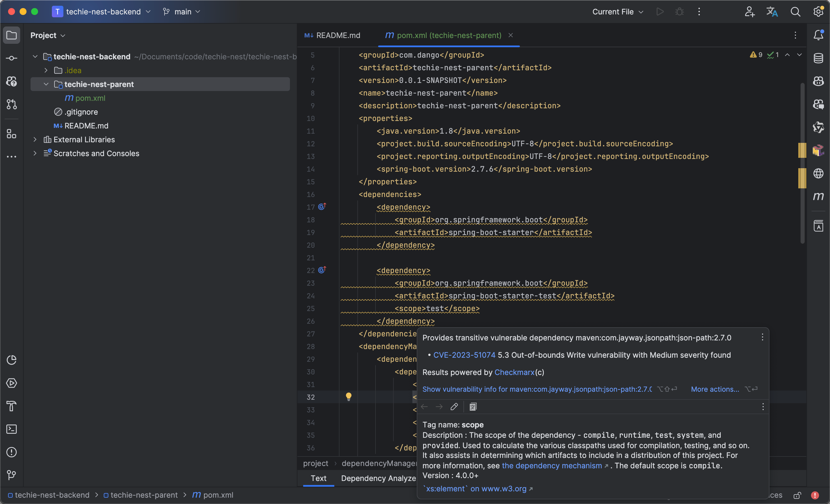The height and width of the screenshot is (504, 830).
Task: Open the Structure tool window icon
Action: (x=12, y=134)
